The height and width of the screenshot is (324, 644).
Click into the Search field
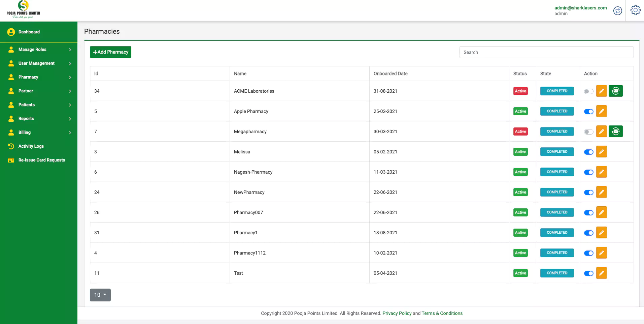546,52
